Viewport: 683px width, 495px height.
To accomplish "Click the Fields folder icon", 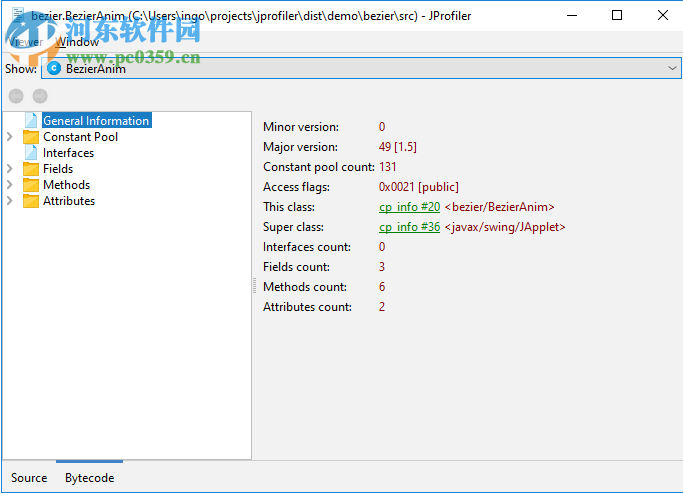I will click(31, 169).
